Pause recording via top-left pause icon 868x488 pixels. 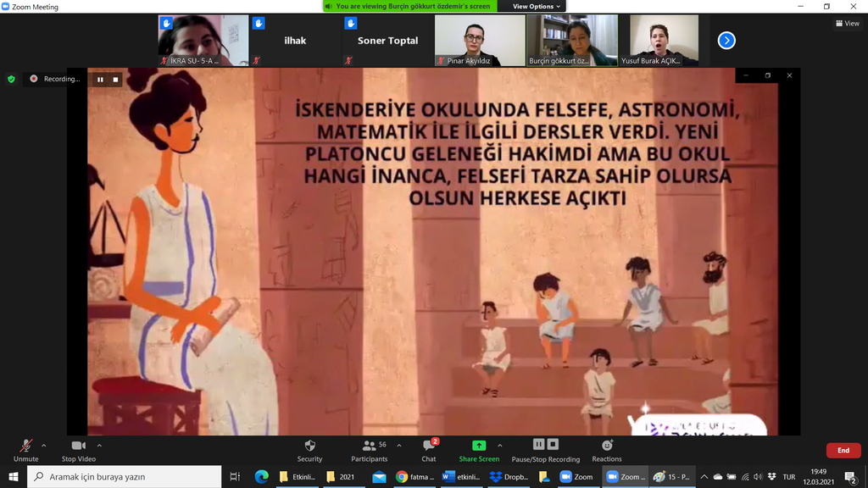click(100, 80)
